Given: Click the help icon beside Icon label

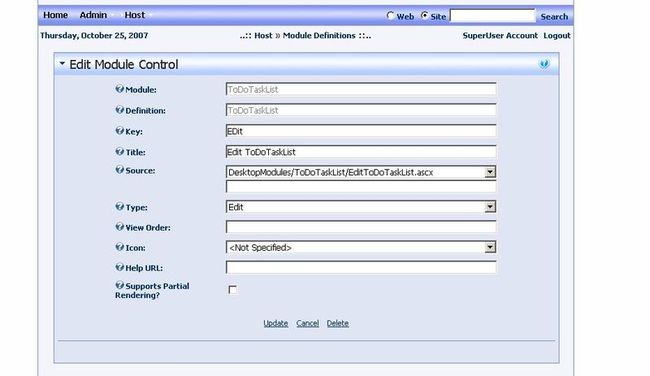Looking at the screenshot, I should tap(119, 247).
